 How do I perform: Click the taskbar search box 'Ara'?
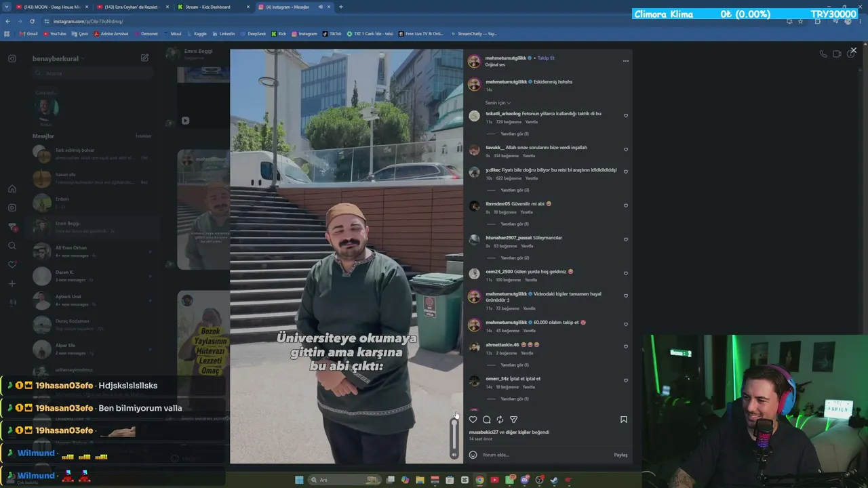tap(344, 480)
